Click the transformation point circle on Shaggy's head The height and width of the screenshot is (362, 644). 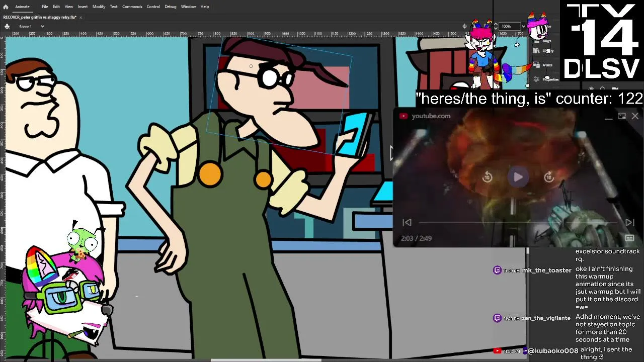251,66
